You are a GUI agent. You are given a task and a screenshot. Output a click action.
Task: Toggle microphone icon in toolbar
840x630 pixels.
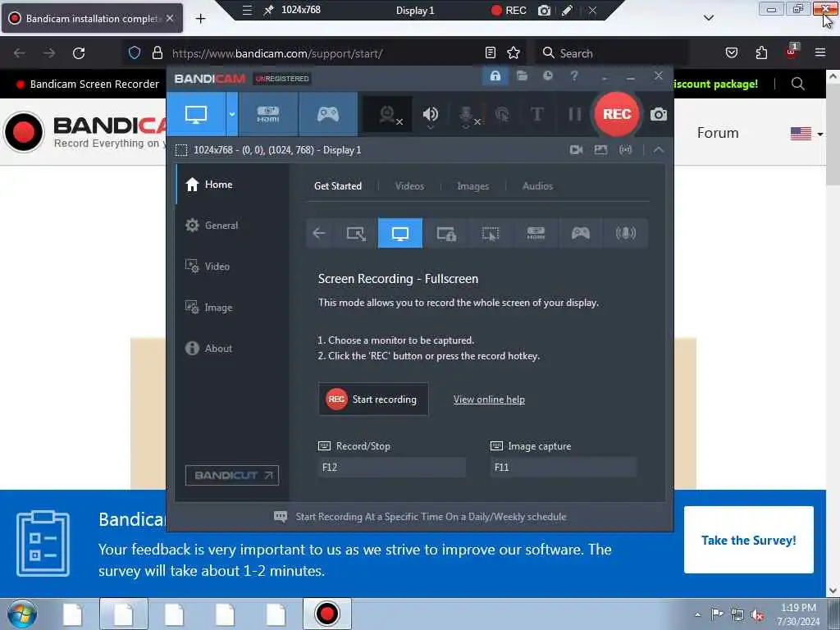point(466,115)
